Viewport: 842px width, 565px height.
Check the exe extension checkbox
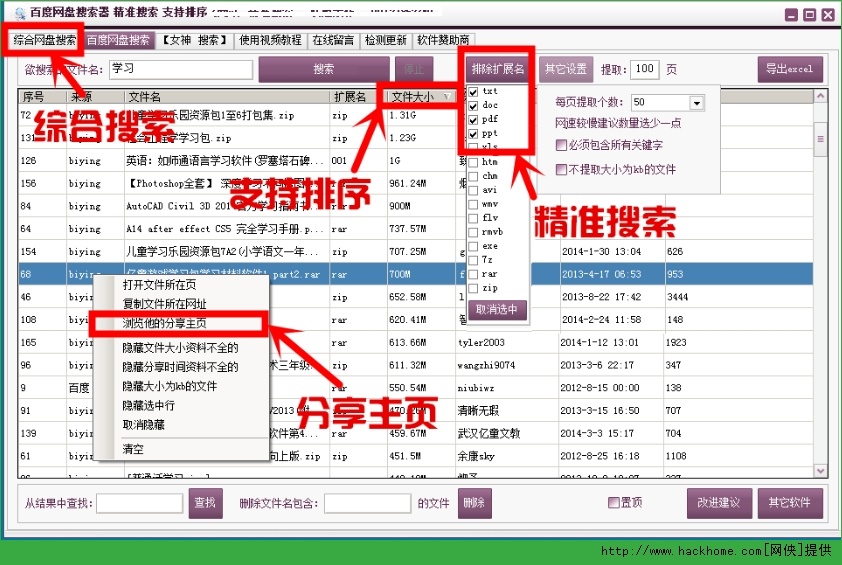[473, 246]
